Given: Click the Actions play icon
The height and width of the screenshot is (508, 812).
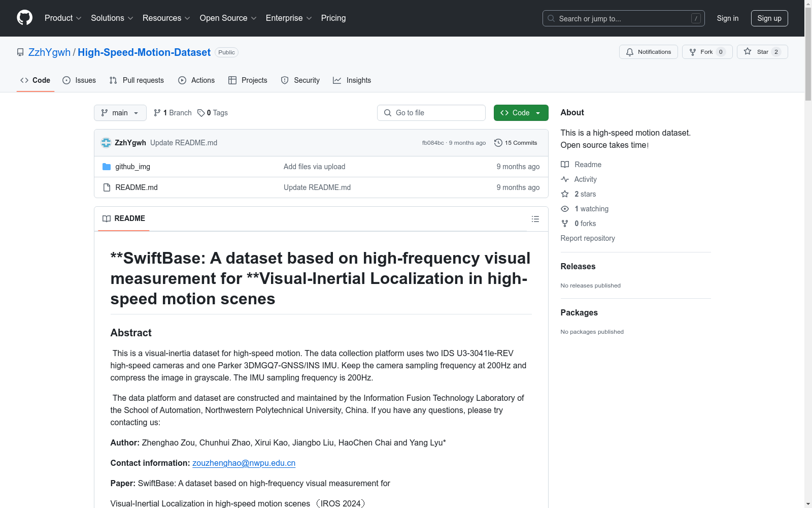Looking at the screenshot, I should coord(182,80).
